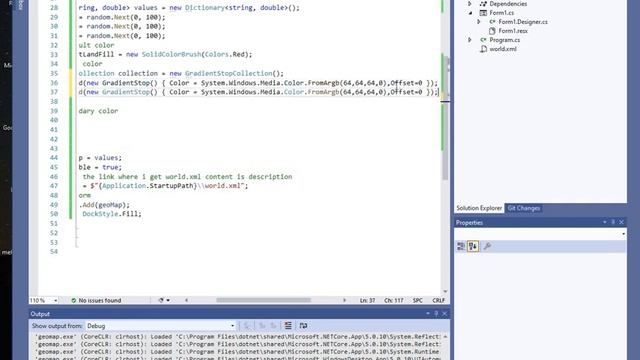This screenshot has width=640, height=360.
Task: Expand the Program.cs tree node
Action: [470, 40]
